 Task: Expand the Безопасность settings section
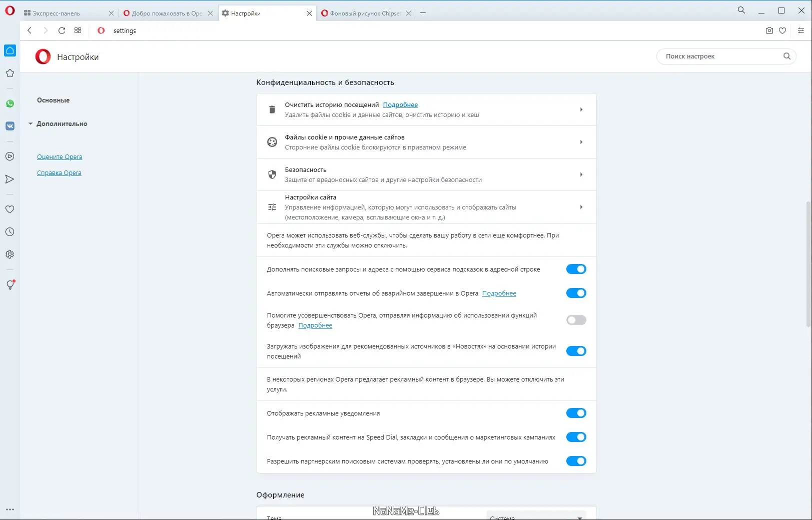581,174
